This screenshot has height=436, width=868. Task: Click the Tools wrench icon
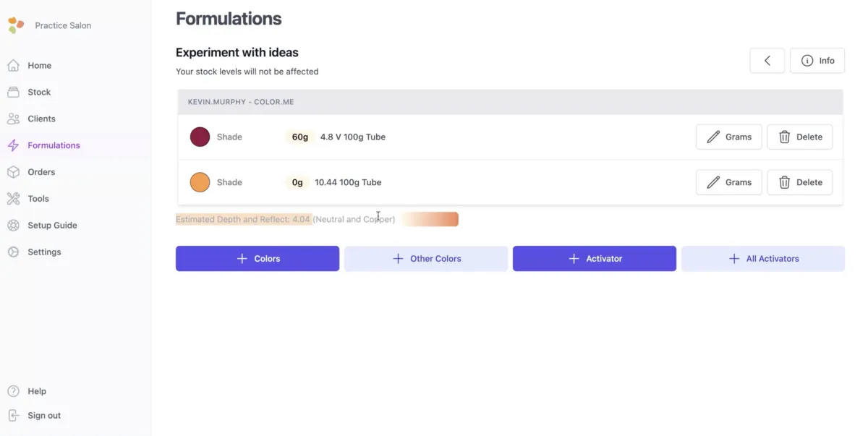[x=13, y=199]
